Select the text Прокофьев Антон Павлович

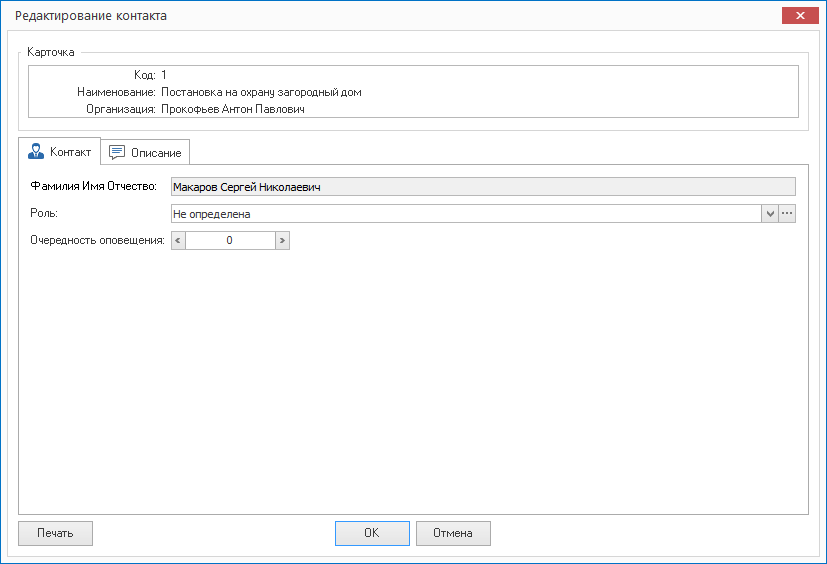(x=233, y=109)
